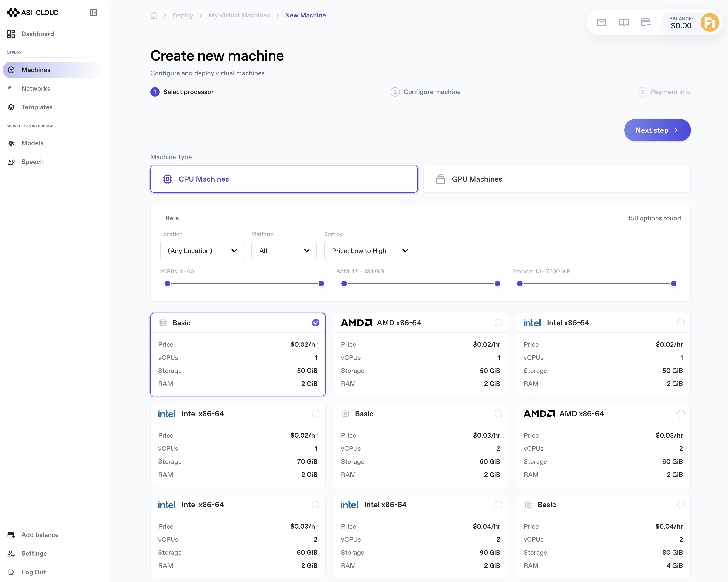The image size is (728, 582).
Task: Expand the Platform dropdown set to All
Action: pos(284,251)
